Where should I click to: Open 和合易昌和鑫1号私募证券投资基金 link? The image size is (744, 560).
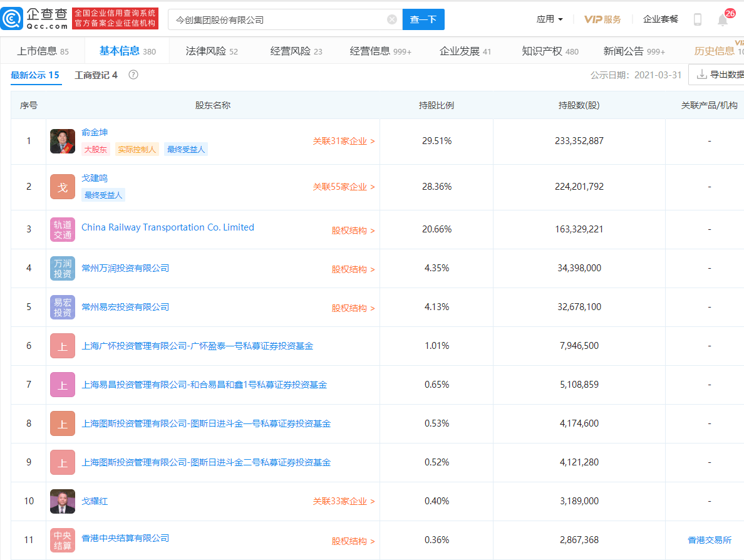point(204,385)
